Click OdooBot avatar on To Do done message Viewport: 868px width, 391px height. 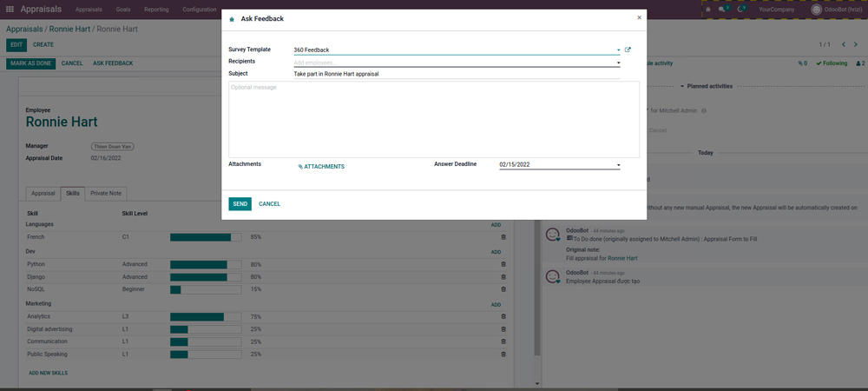click(x=552, y=235)
